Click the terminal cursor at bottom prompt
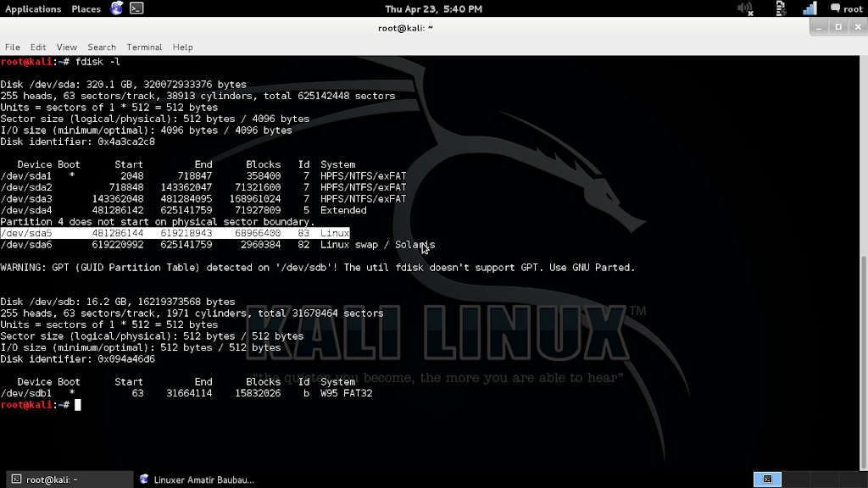The height and width of the screenshot is (488, 868). (78, 405)
